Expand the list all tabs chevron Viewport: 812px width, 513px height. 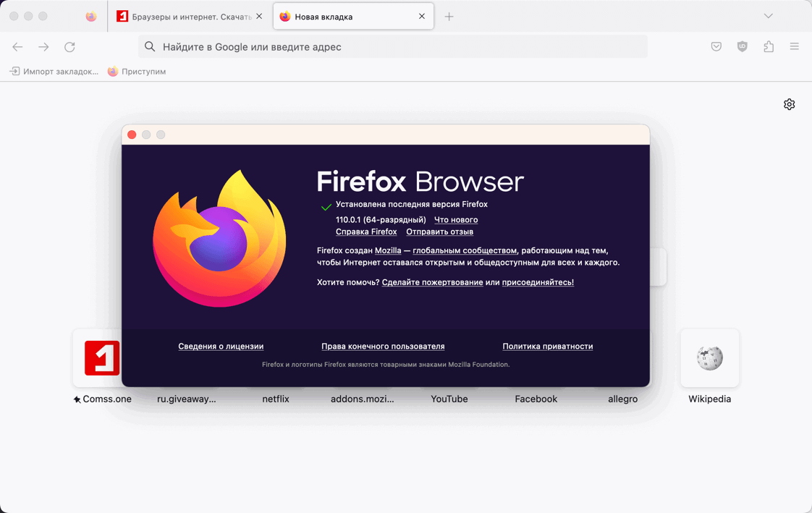[769, 16]
